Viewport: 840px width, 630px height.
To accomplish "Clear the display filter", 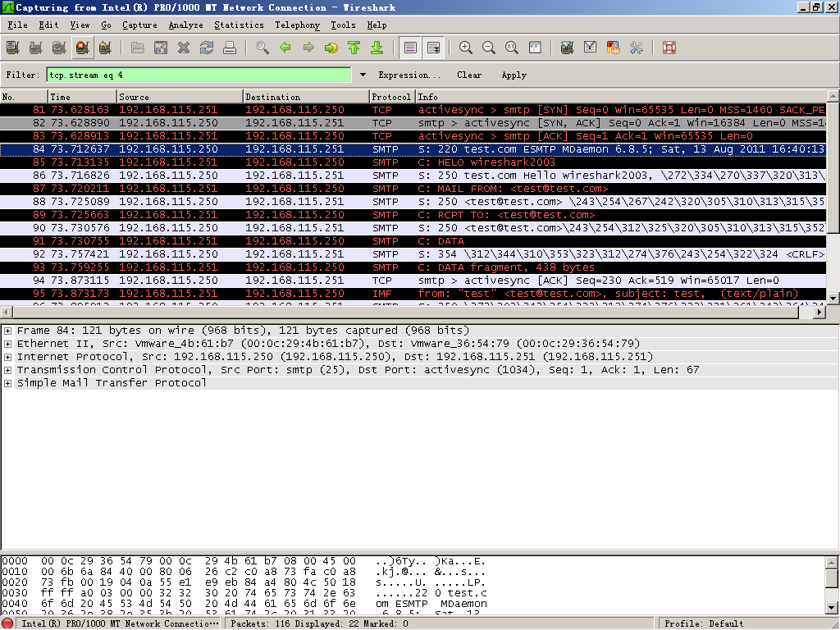I will click(x=469, y=75).
